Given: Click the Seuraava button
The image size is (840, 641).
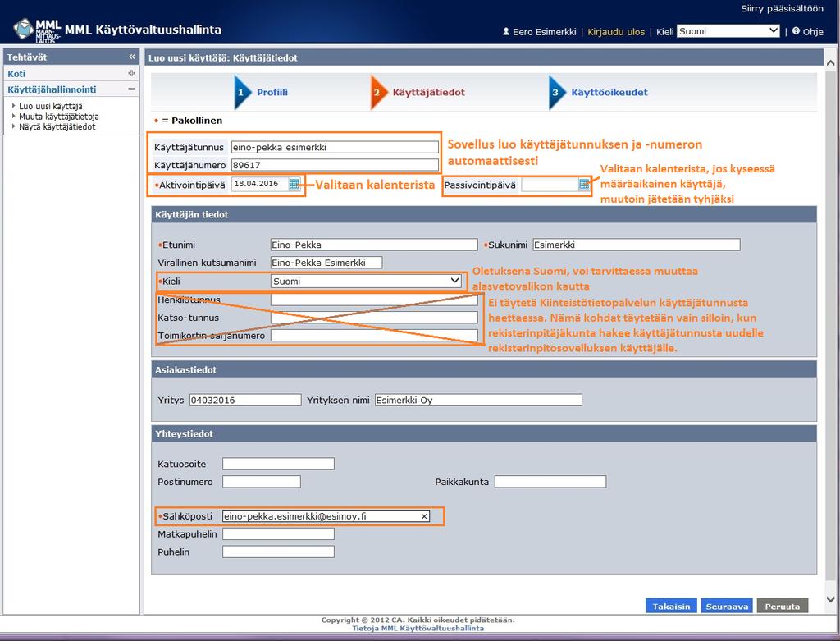Looking at the screenshot, I should click(x=727, y=607).
